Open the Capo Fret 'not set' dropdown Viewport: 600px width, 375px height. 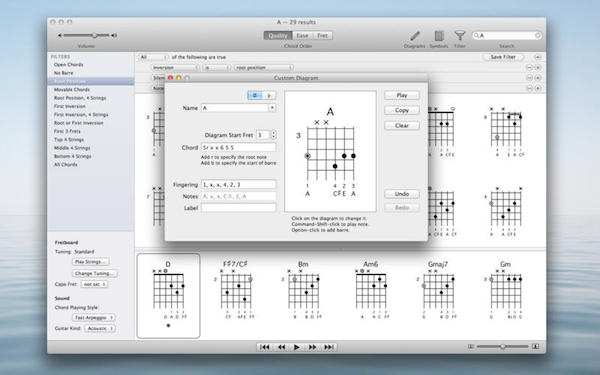(x=94, y=284)
